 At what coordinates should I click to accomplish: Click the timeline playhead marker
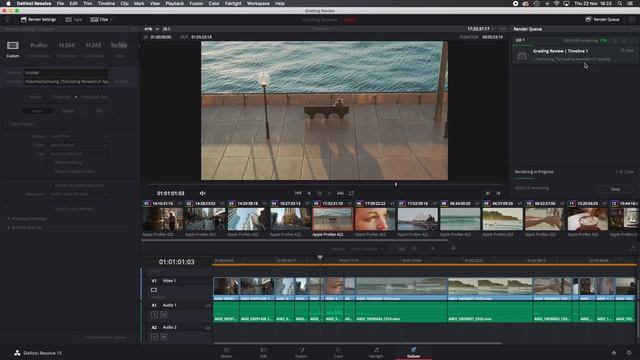pos(320,258)
